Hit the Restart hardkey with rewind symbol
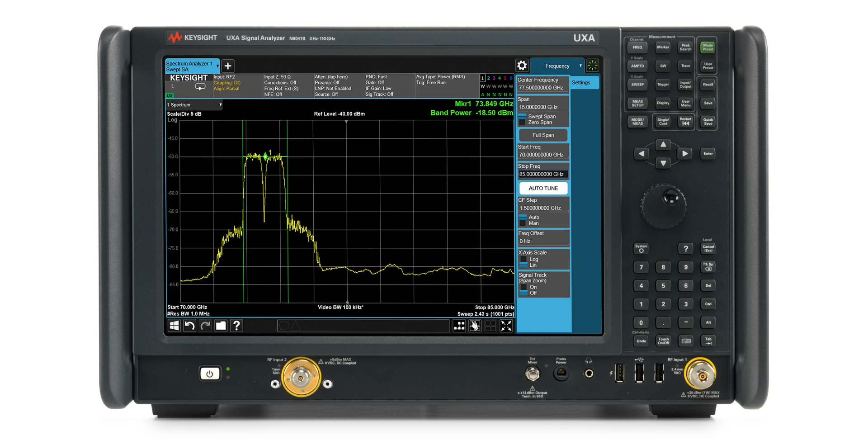The image size is (868, 445). [685, 121]
